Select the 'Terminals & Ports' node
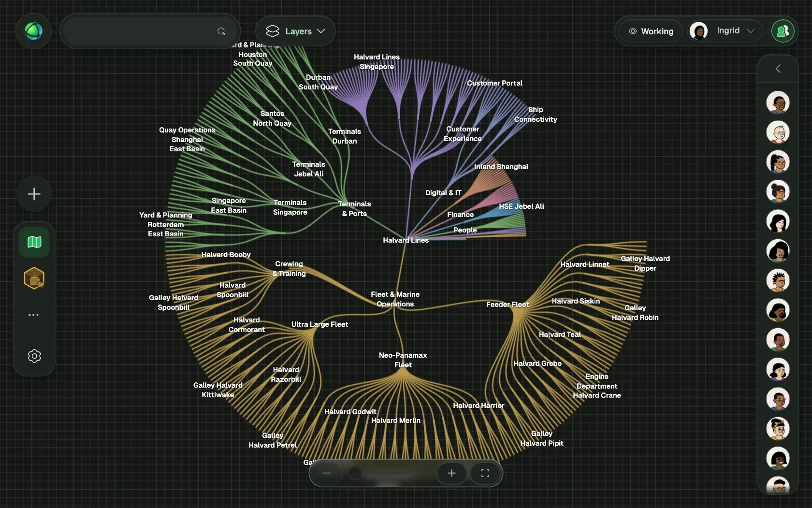The image size is (812, 508). coord(354,209)
